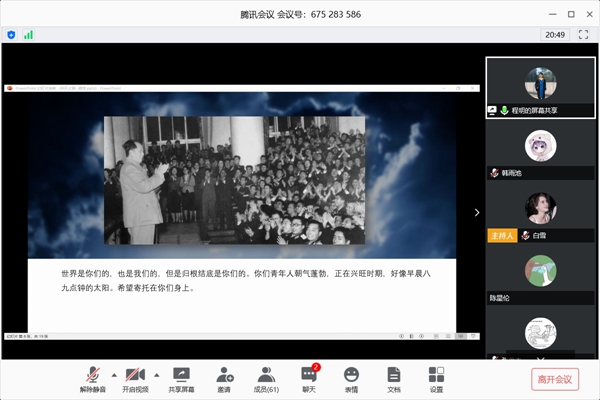Viewport: 600px width, 400px height.
Task: Check the green network signal indicator
Action: click(28, 34)
